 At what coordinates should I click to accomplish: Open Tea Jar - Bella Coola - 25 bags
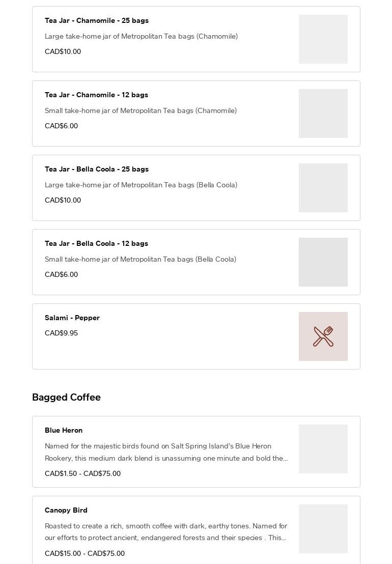coord(97,169)
